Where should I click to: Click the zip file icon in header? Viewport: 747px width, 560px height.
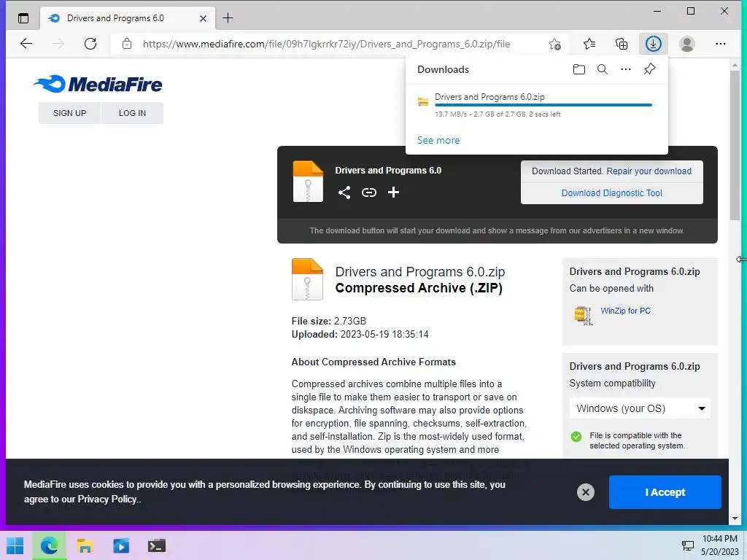[308, 182]
